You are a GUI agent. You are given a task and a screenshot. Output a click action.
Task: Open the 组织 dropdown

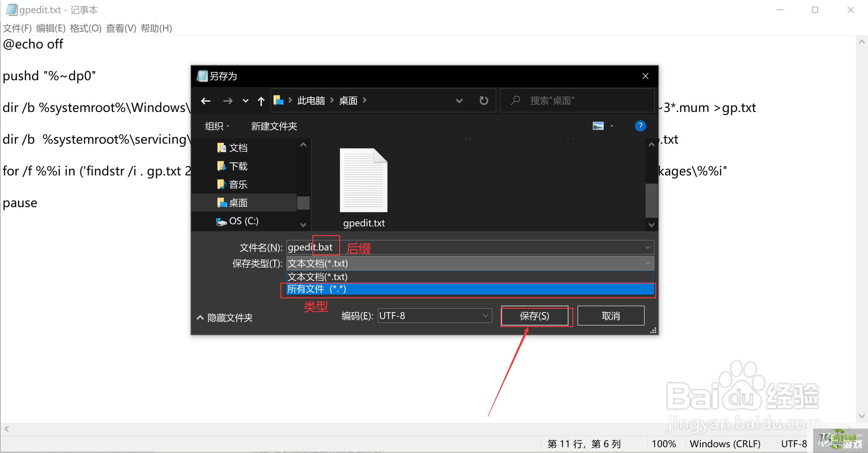[x=217, y=126]
